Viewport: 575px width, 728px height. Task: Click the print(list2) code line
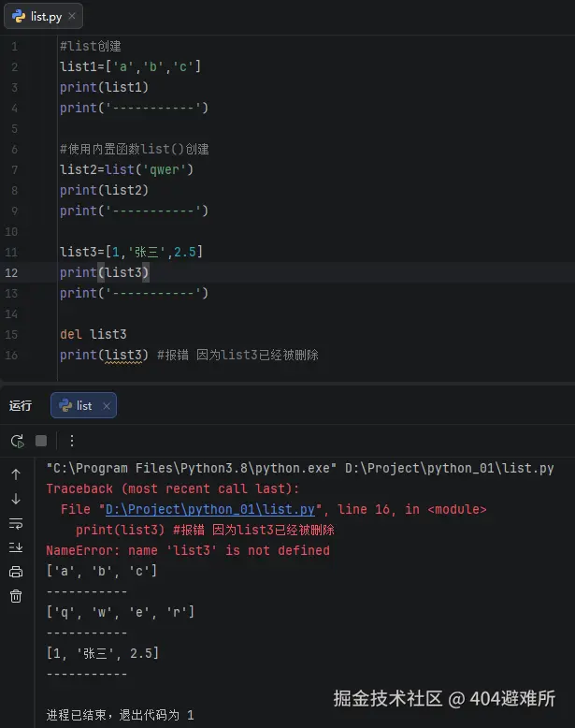click(x=104, y=190)
